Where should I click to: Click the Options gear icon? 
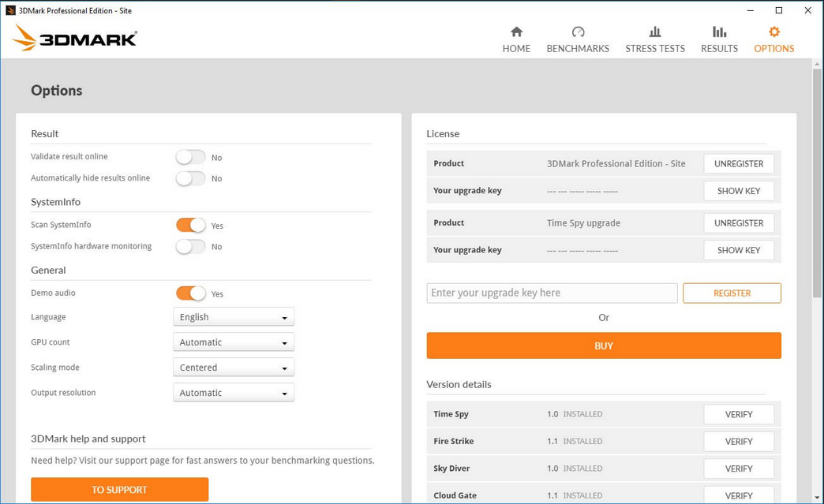click(x=774, y=32)
